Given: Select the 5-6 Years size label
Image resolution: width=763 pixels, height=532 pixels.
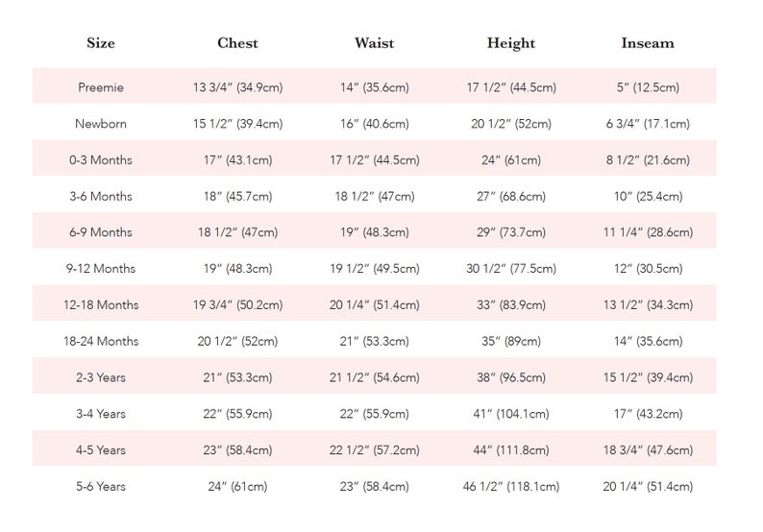Looking at the screenshot, I should [x=101, y=486].
